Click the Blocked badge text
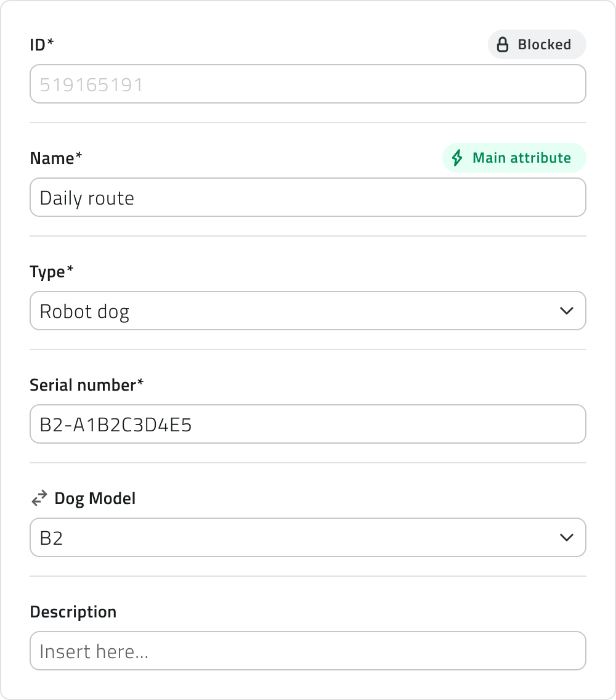The width and height of the screenshot is (616, 700). (544, 45)
